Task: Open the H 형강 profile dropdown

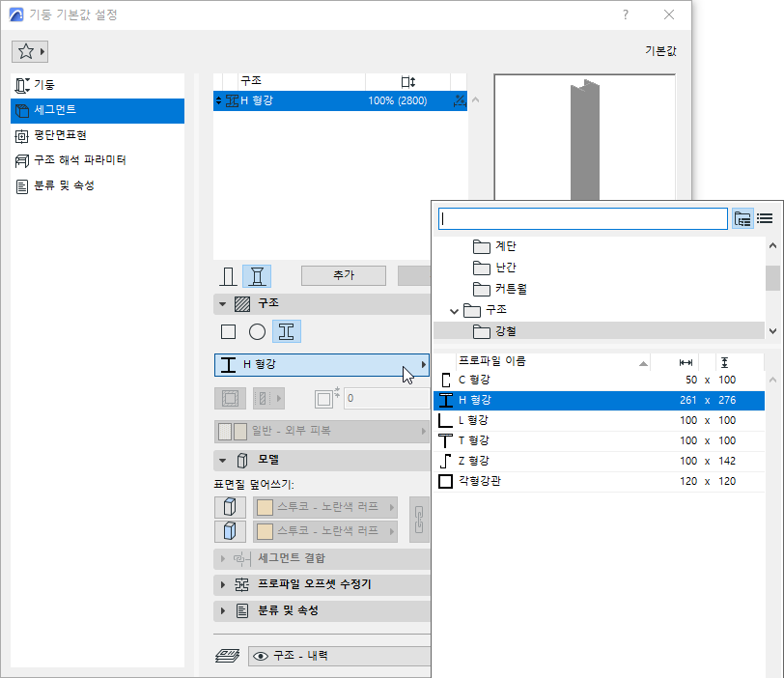Action: click(322, 364)
